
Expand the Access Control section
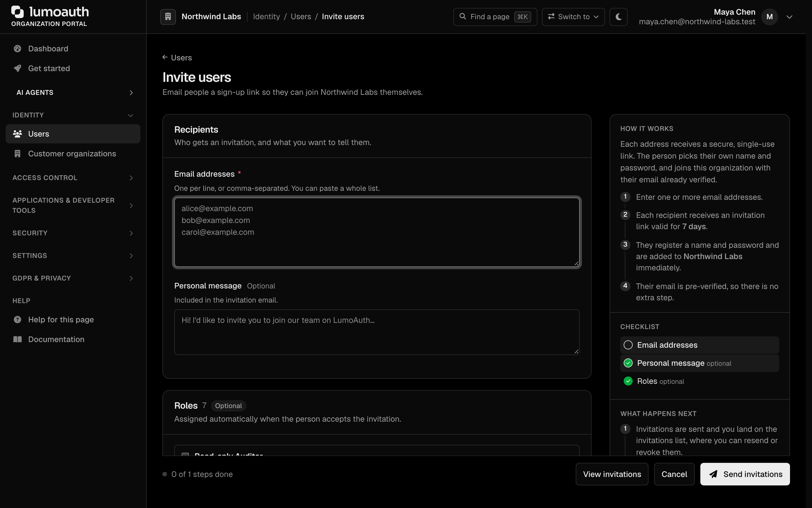point(73,178)
